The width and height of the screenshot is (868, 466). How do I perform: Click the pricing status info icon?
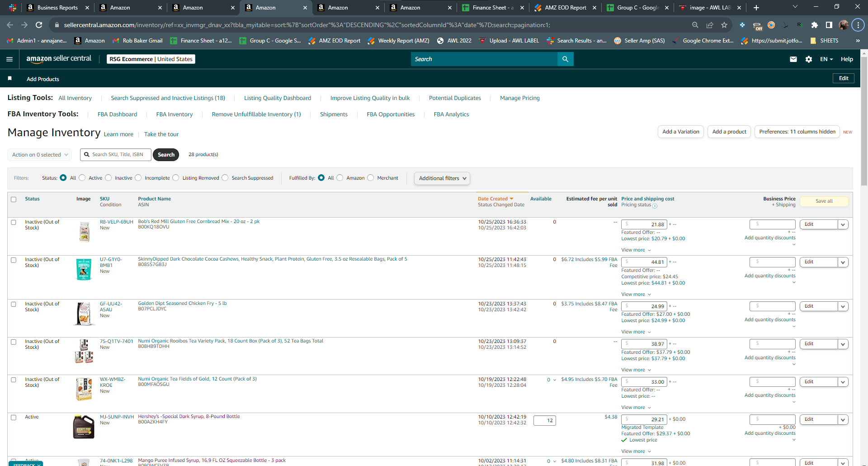tap(655, 206)
